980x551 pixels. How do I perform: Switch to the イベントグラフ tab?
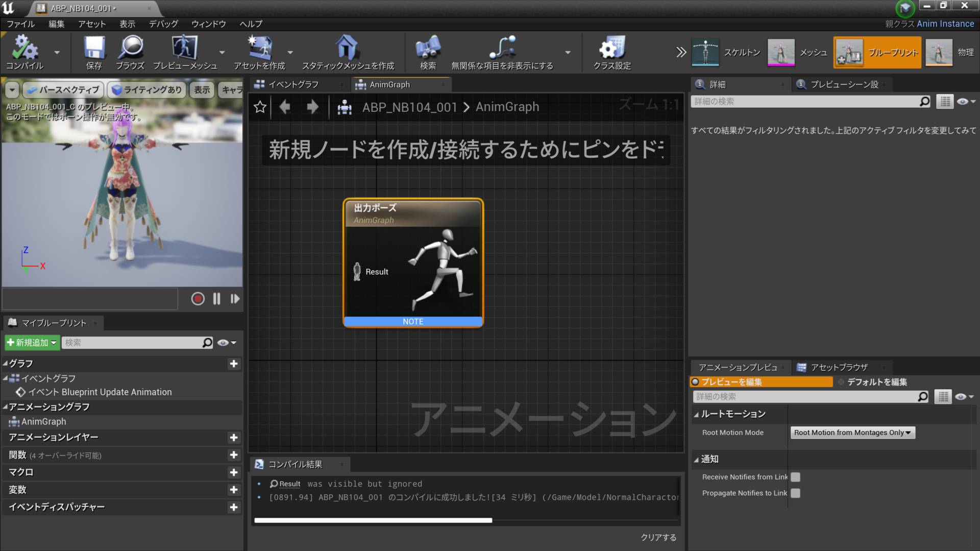pos(299,84)
